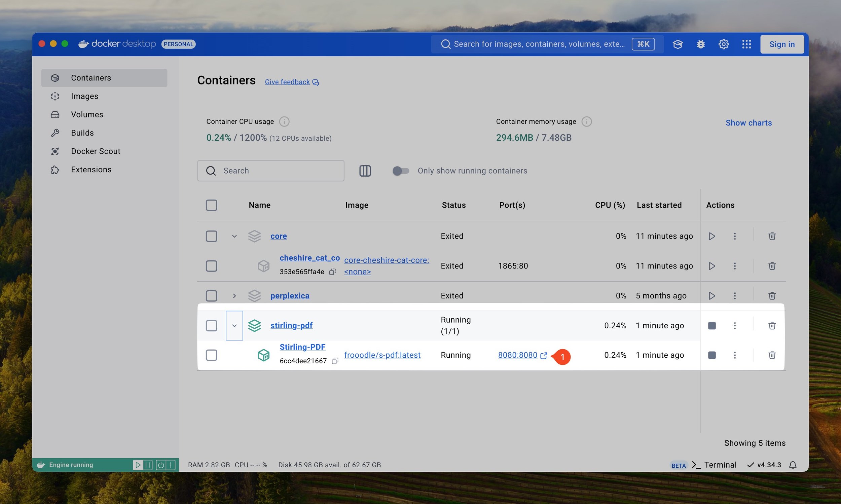Open the Terminal beta panel
Screen dimensions: 841x504
[x=714, y=465]
